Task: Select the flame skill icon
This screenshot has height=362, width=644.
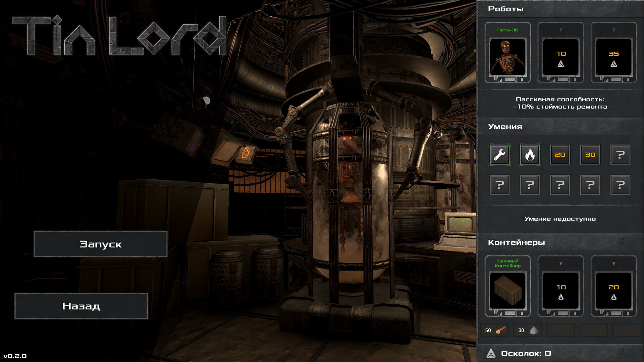Action: (530, 155)
